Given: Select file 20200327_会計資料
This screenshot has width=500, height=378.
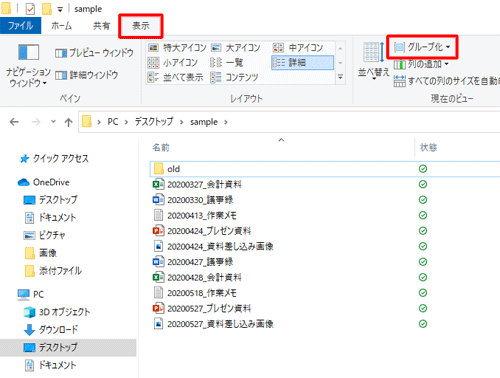Looking at the screenshot, I should (x=204, y=184).
